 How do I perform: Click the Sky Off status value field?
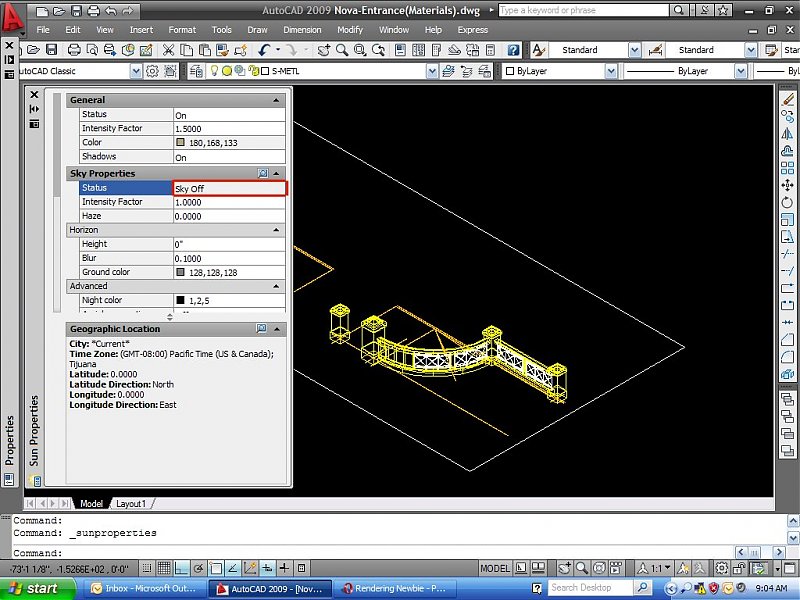(230, 188)
